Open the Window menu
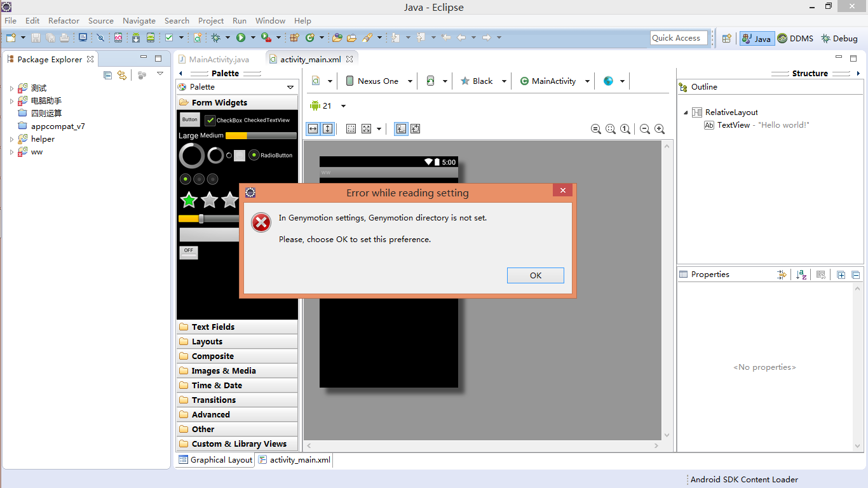 pyautogui.click(x=270, y=20)
